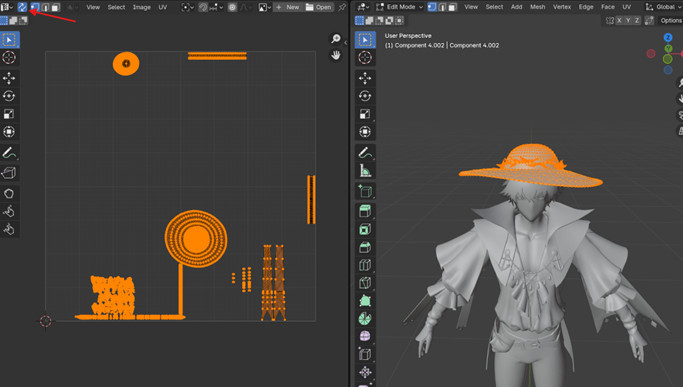Image resolution: width=683 pixels, height=387 pixels.
Task: Toggle X axis mirror
Action: pyautogui.click(x=619, y=20)
